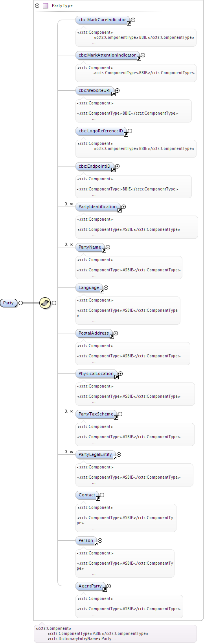Viewport: 204px width, 644px height.
Task: Select the cbc:LogoReferenceID element
Action: pyautogui.click(x=101, y=131)
